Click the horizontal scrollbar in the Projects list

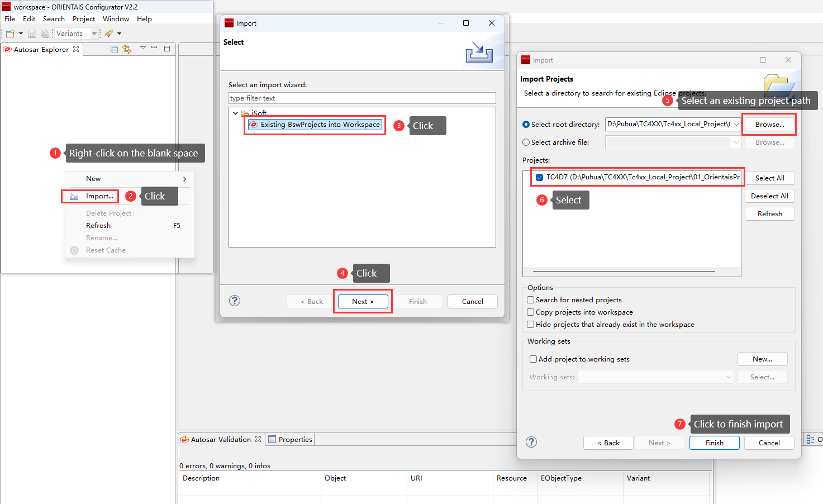(x=620, y=272)
